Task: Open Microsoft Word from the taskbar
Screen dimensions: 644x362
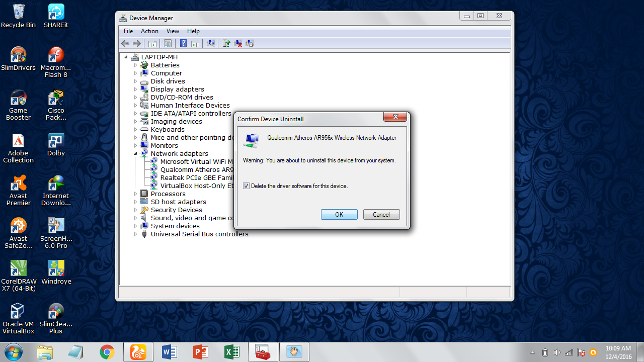Action: coord(170,352)
